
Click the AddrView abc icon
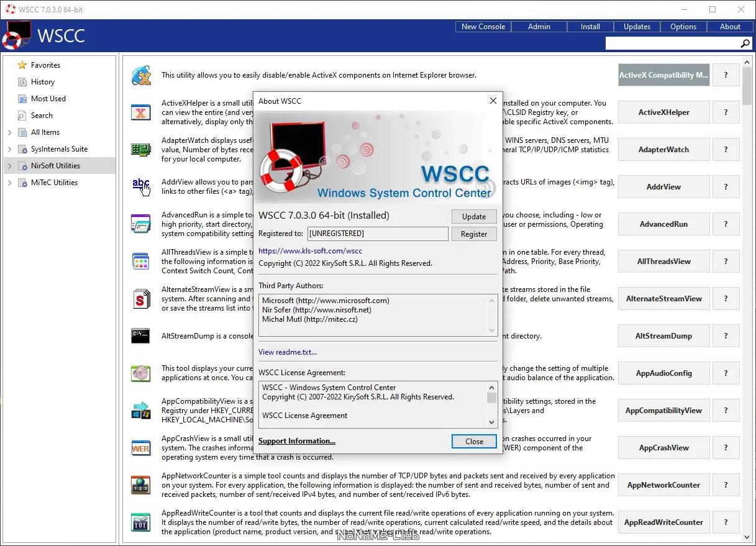[141, 187]
